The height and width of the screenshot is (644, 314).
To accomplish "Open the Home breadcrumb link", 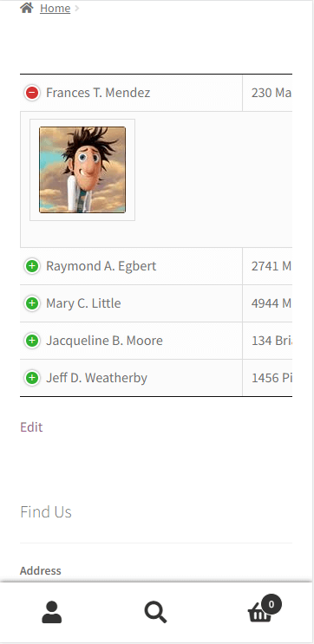I will coord(55,8).
